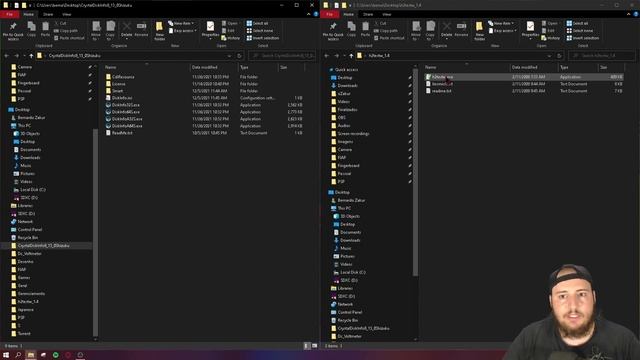This screenshot has height=360, width=640.
Task: Click File Explorer icon on taskbar
Action: (31, 355)
